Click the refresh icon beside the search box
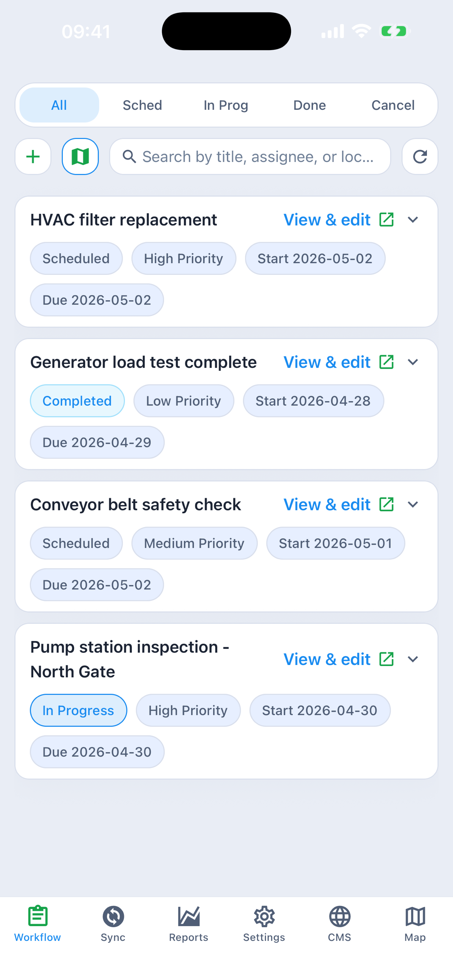 [420, 156]
